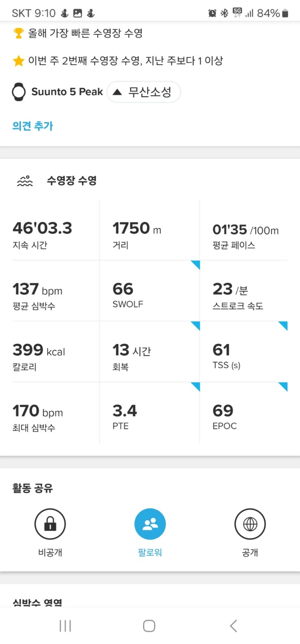Tap the yellow star achievement icon
This screenshot has height=644, width=300.
click(x=19, y=61)
